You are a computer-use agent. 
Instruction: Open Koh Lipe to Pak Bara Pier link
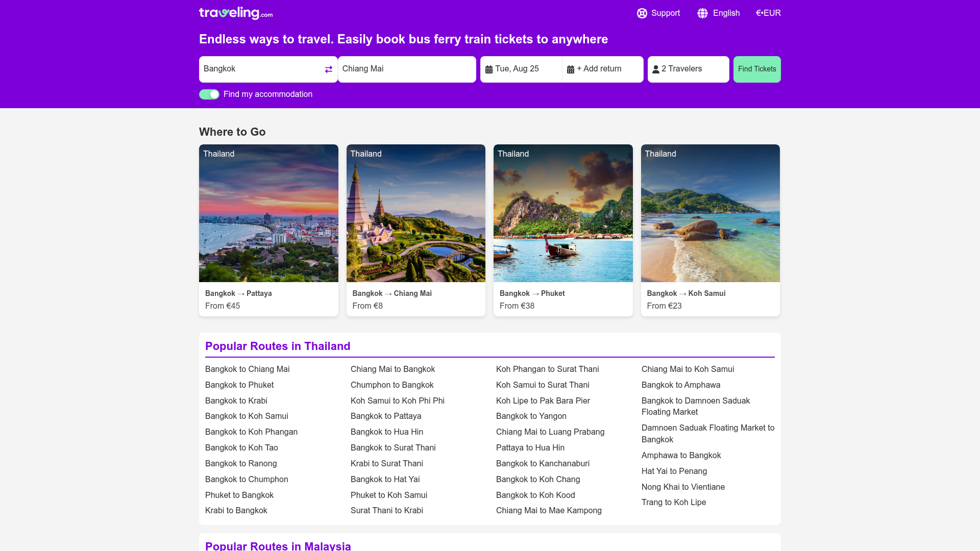coord(543,401)
